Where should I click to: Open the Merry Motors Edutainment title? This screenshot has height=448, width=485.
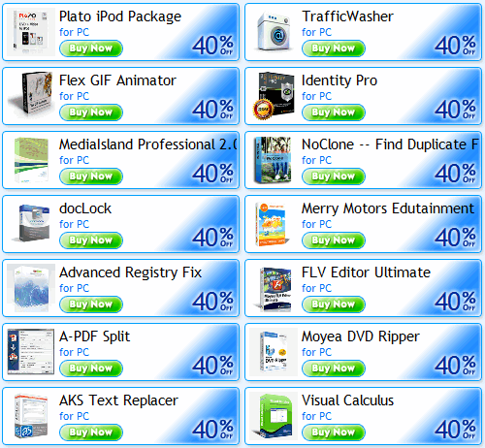click(x=388, y=208)
